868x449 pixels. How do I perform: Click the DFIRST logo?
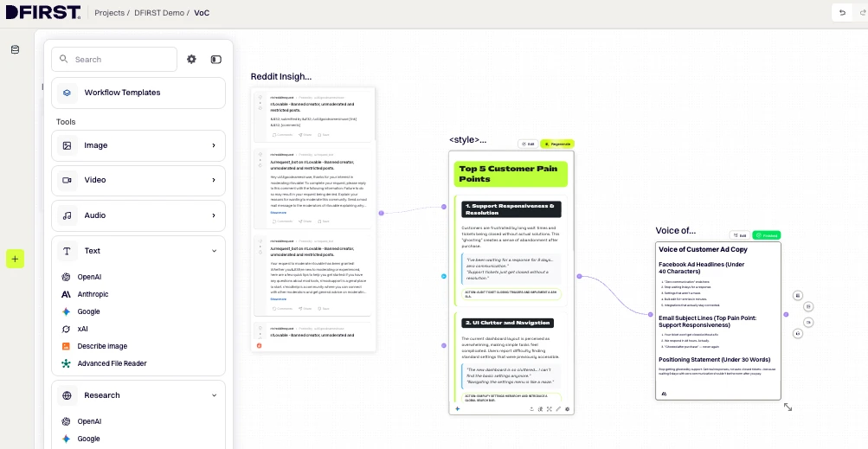[x=43, y=12]
